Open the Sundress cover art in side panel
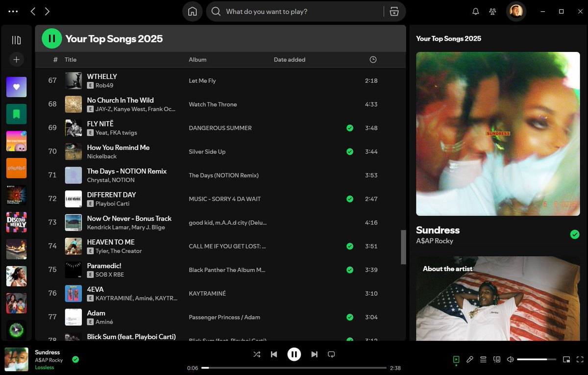Image resolution: width=588 pixels, height=375 pixels. [498, 134]
